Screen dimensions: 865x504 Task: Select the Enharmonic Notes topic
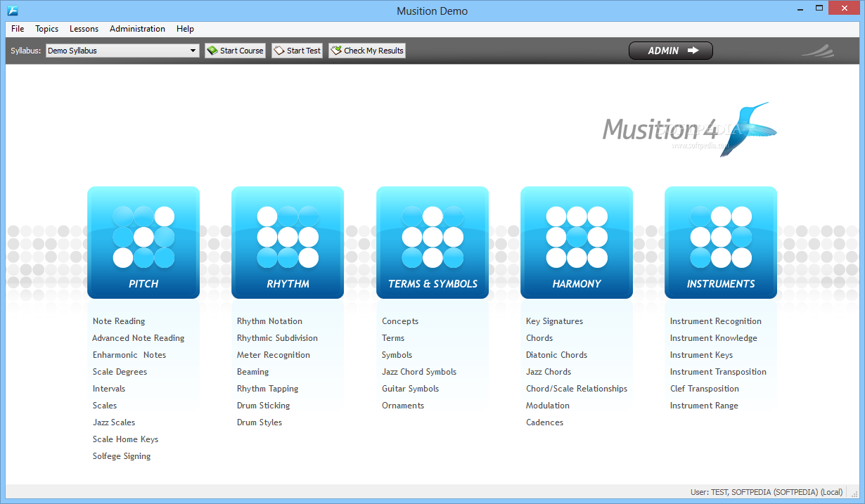129,355
